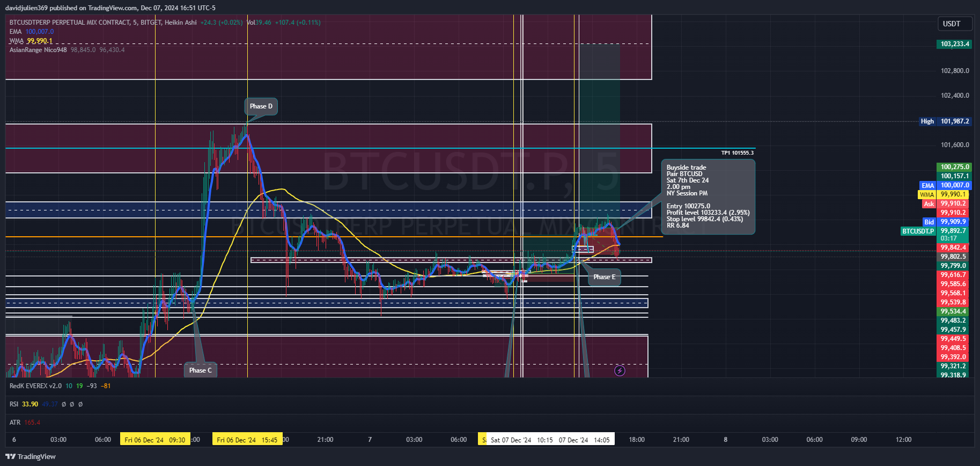Viewport: 980px width, 466px height.
Task: Click the 101,600.0 price scale label
Action: (x=955, y=145)
